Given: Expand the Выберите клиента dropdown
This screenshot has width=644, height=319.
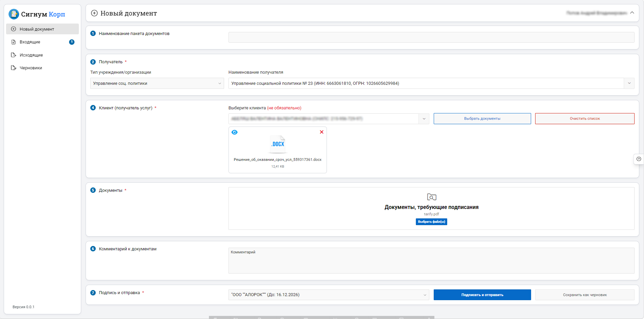Looking at the screenshot, I should pyautogui.click(x=424, y=119).
